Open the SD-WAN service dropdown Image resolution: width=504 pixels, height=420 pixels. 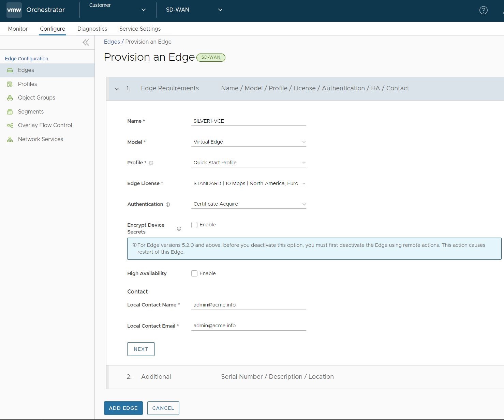coord(194,10)
